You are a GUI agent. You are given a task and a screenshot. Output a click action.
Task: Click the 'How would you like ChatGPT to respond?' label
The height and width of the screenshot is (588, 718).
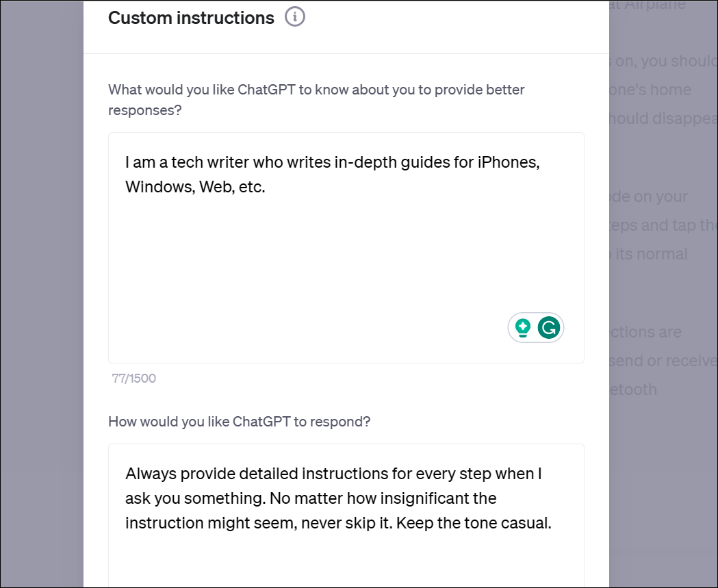(x=239, y=421)
